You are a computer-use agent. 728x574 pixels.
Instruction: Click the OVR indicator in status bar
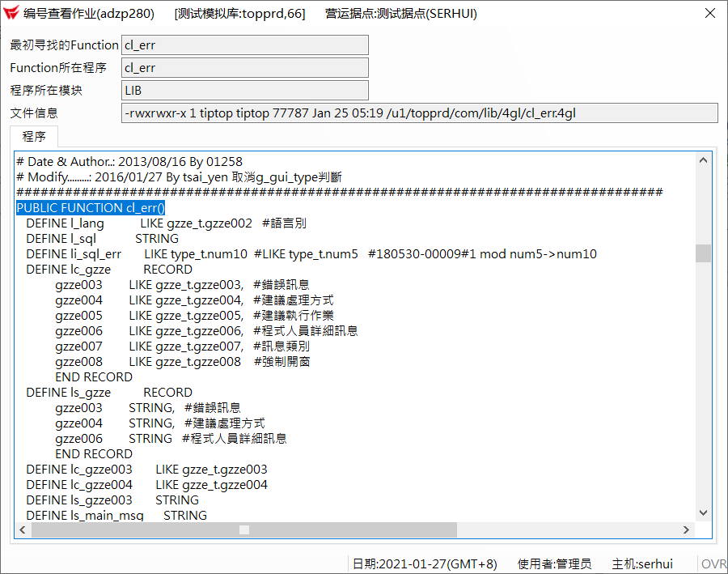713,563
